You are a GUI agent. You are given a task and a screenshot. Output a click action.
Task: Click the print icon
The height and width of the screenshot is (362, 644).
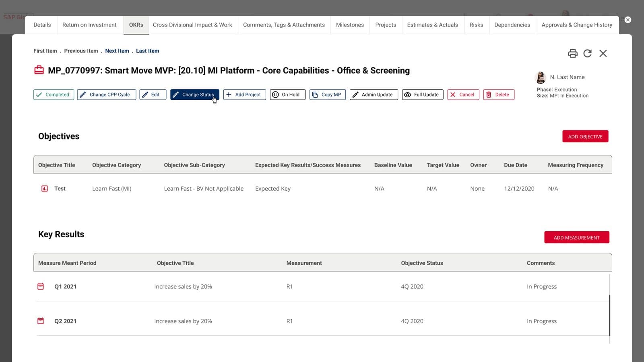point(572,53)
